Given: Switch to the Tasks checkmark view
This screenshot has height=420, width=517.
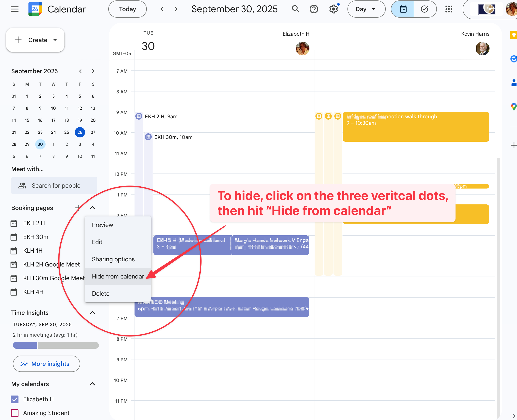Looking at the screenshot, I should pos(425,9).
